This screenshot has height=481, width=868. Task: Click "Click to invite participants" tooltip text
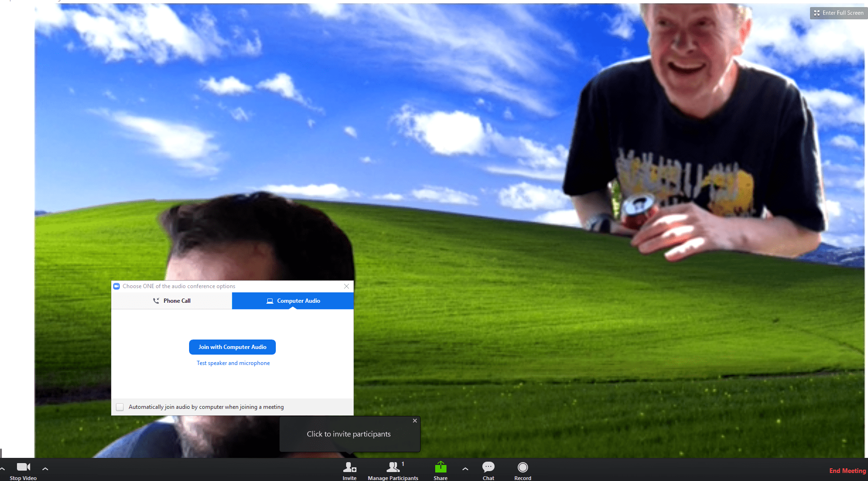349,434
